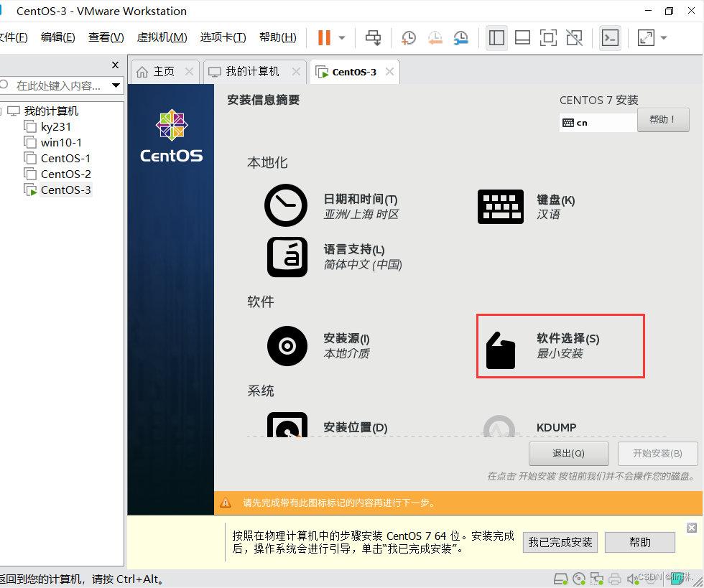Image resolution: width=704 pixels, height=588 pixels.
Task: Close the CentOS-3 tab
Action: pos(389,71)
